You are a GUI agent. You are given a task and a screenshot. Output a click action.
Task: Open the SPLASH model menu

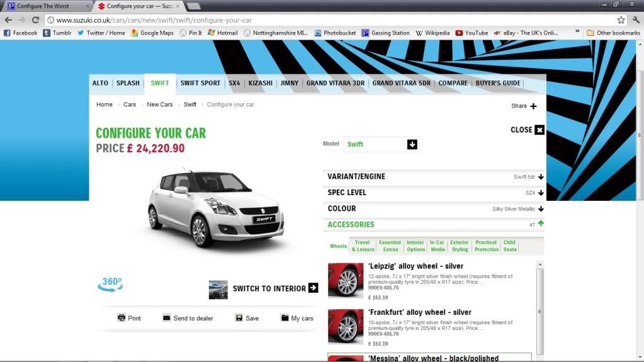click(x=128, y=83)
